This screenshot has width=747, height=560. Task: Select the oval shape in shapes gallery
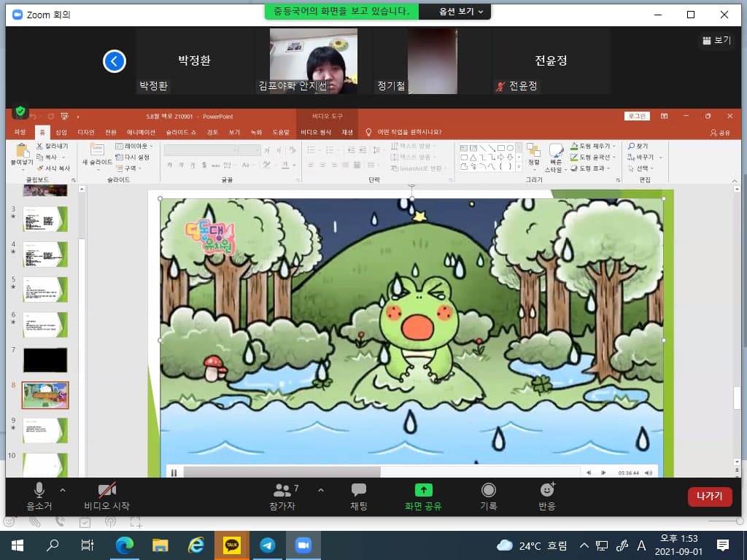point(510,148)
